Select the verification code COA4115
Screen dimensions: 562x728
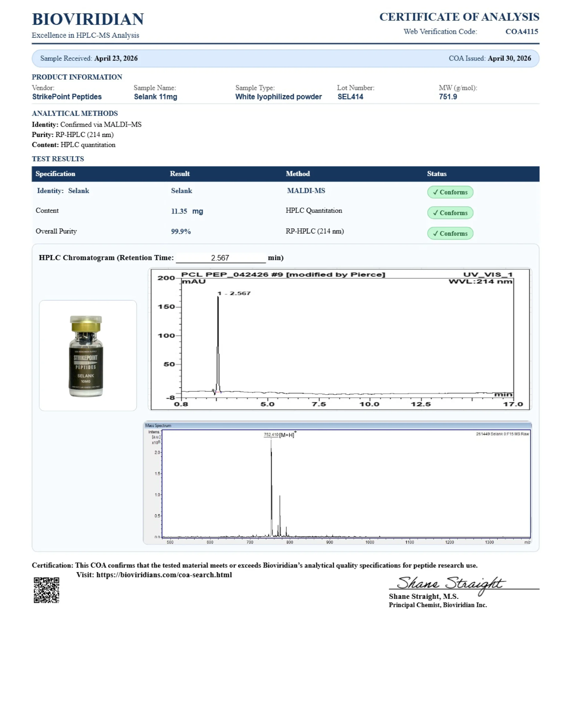[522, 32]
